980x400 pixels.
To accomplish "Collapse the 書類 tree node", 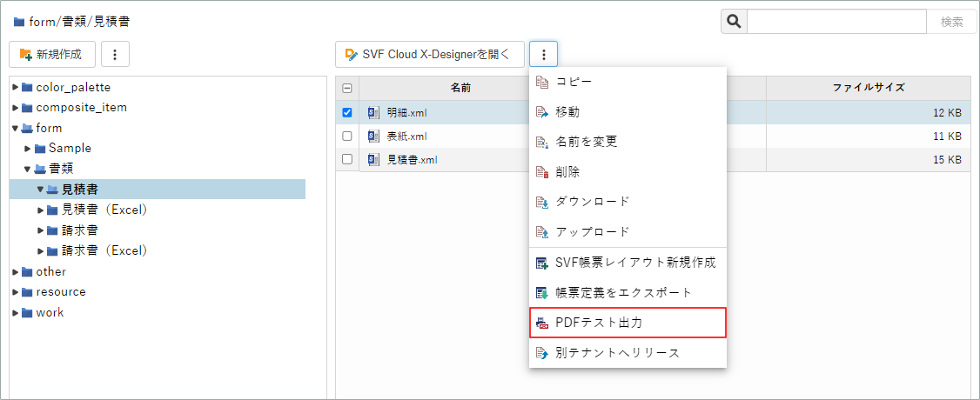I will pos(28,169).
